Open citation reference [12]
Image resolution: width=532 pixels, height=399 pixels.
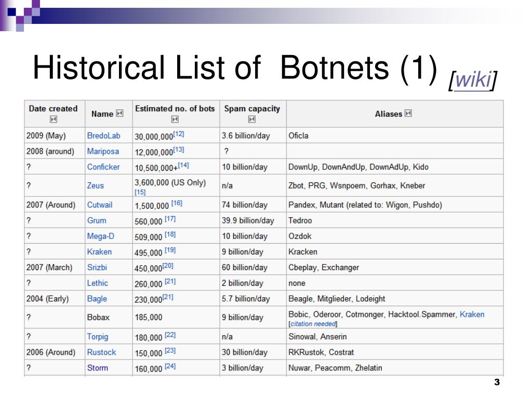pyautogui.click(x=179, y=134)
